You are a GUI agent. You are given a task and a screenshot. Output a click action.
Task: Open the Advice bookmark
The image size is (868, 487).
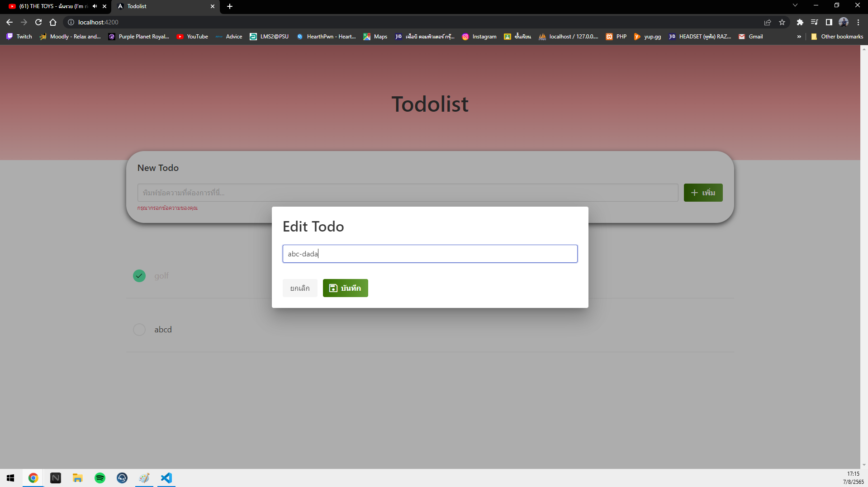(x=229, y=37)
